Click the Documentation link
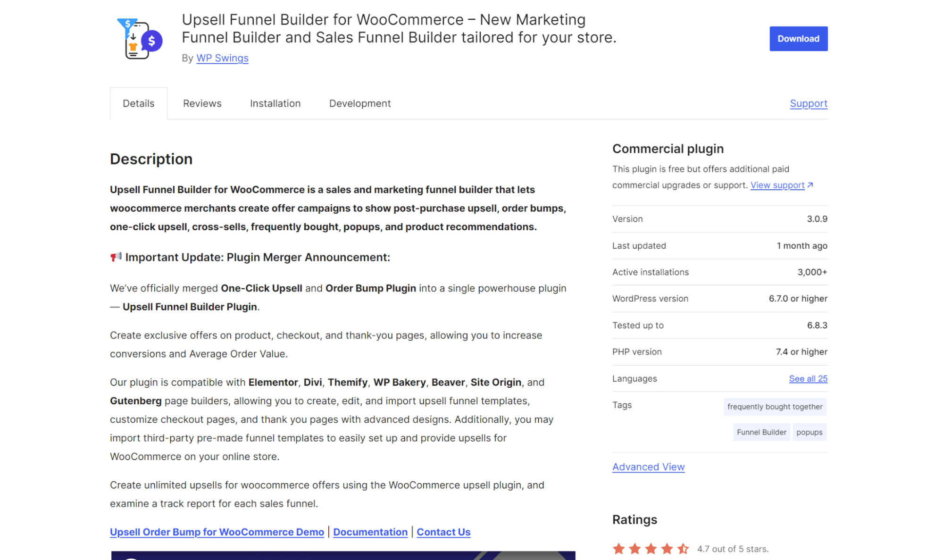This screenshot has width=943, height=560. click(x=370, y=532)
